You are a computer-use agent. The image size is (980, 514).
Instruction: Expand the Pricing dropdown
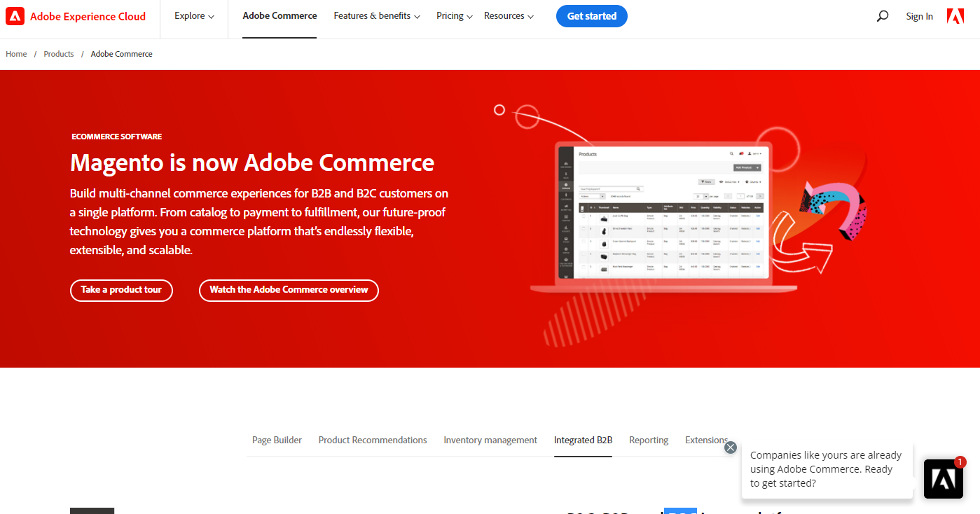(455, 16)
